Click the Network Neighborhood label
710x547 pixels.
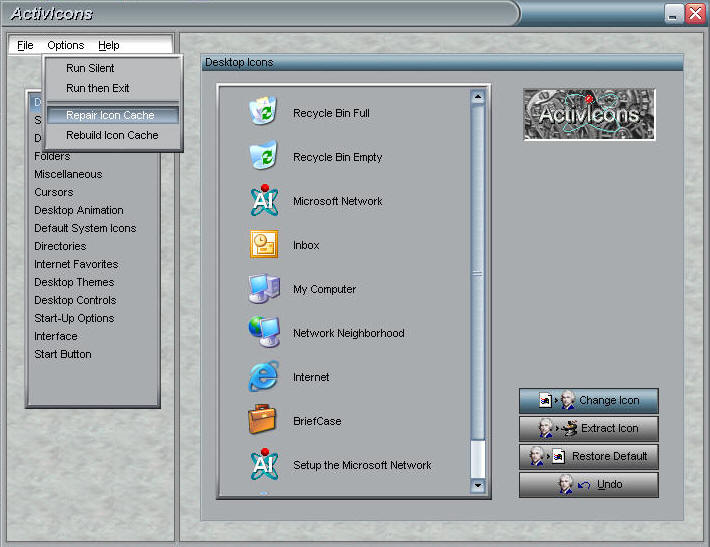349,333
